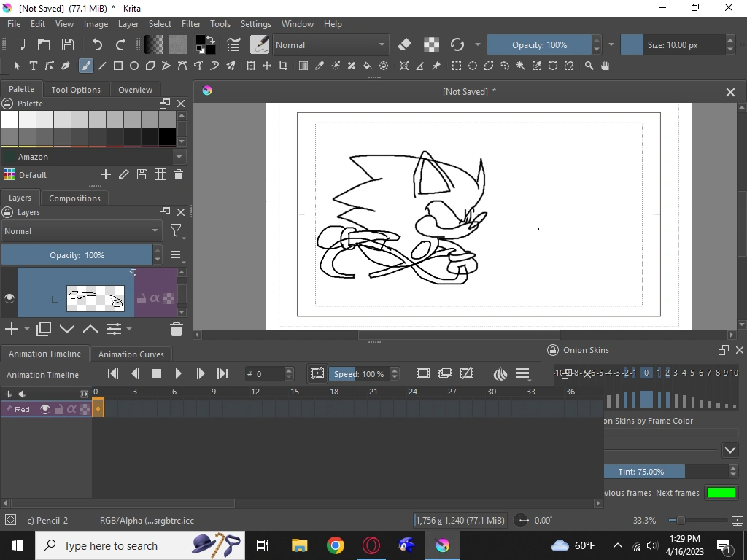The height and width of the screenshot is (560, 747).
Task: Open the Normal blending mode dropdown
Action: 80,231
